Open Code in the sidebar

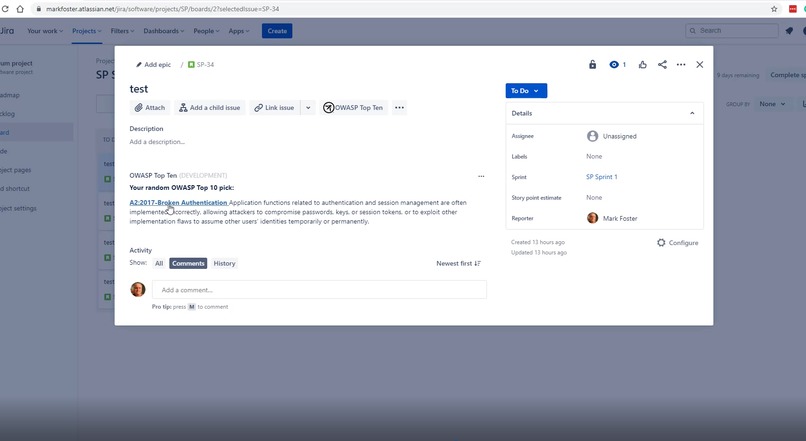(x=4, y=151)
